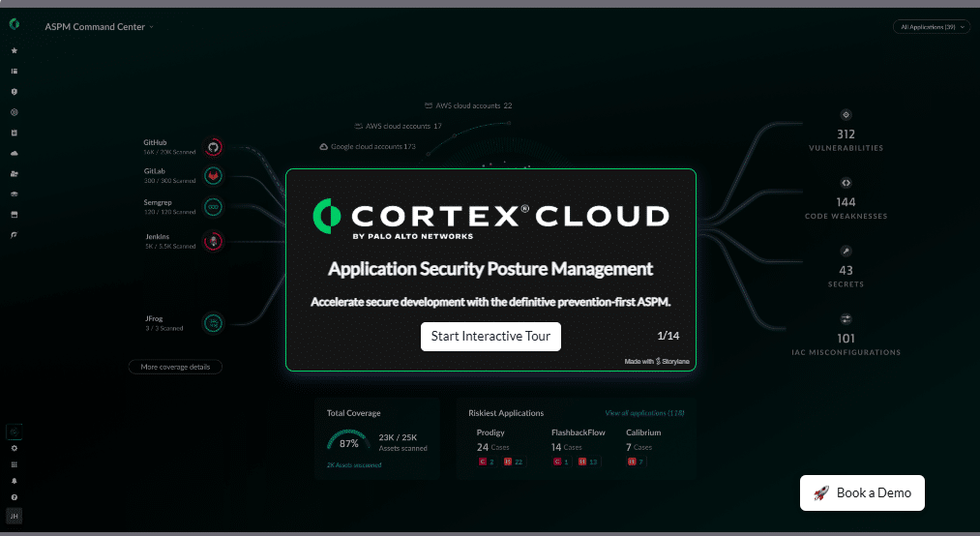
Task: Open the JH user profile avatar
Action: (15, 516)
